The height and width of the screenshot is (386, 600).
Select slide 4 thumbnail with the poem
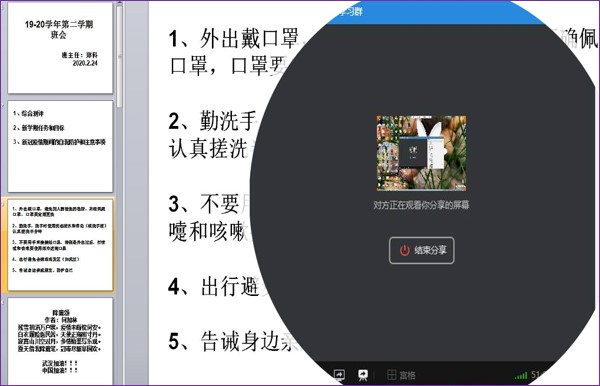coord(60,341)
